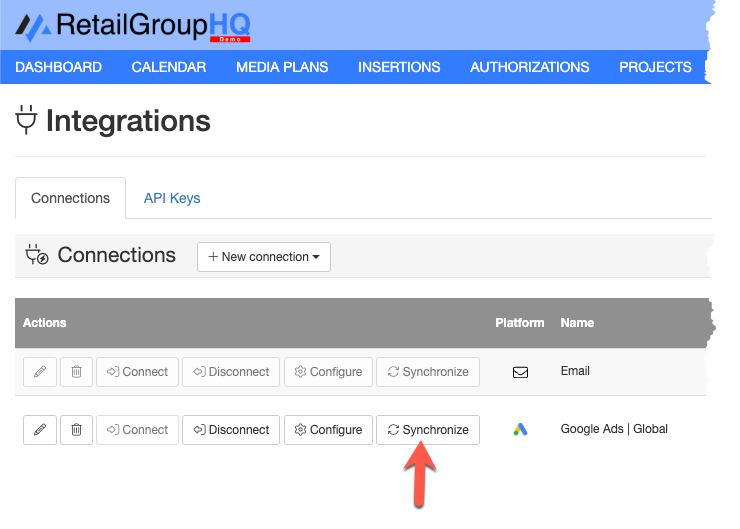Click the envelope Email platform icon

coord(520,372)
